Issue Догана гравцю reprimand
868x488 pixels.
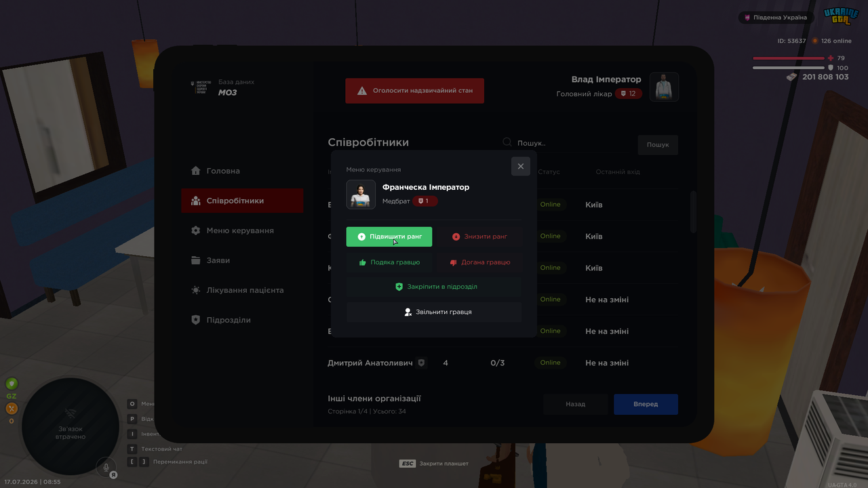click(479, 262)
